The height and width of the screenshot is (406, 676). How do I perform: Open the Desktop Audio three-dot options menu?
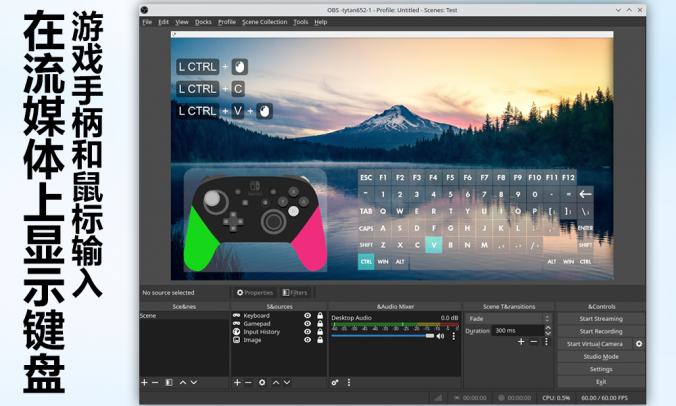[453, 336]
